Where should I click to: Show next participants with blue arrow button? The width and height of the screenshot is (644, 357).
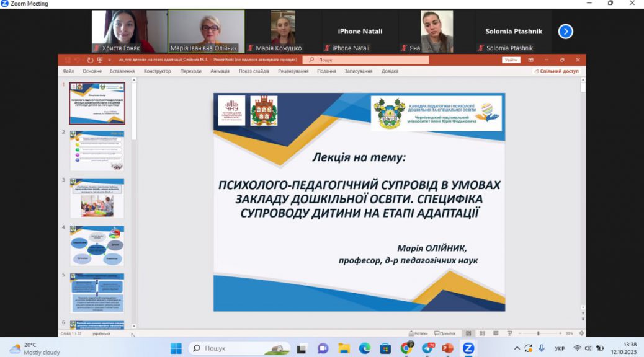click(x=566, y=31)
